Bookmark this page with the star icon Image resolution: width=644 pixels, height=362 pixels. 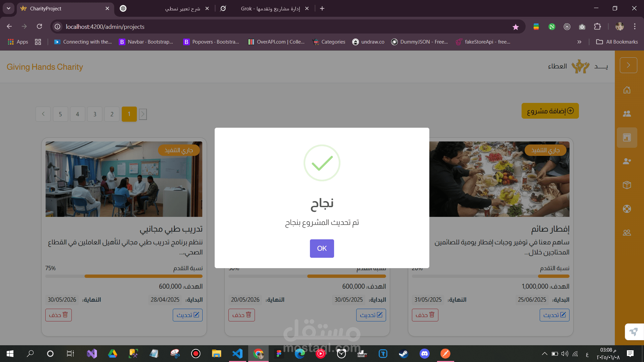click(516, 27)
